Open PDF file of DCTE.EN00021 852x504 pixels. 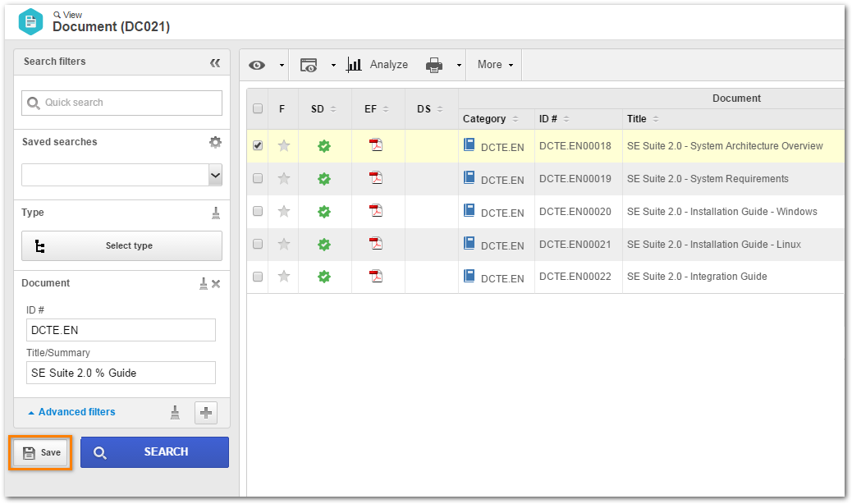click(x=376, y=243)
